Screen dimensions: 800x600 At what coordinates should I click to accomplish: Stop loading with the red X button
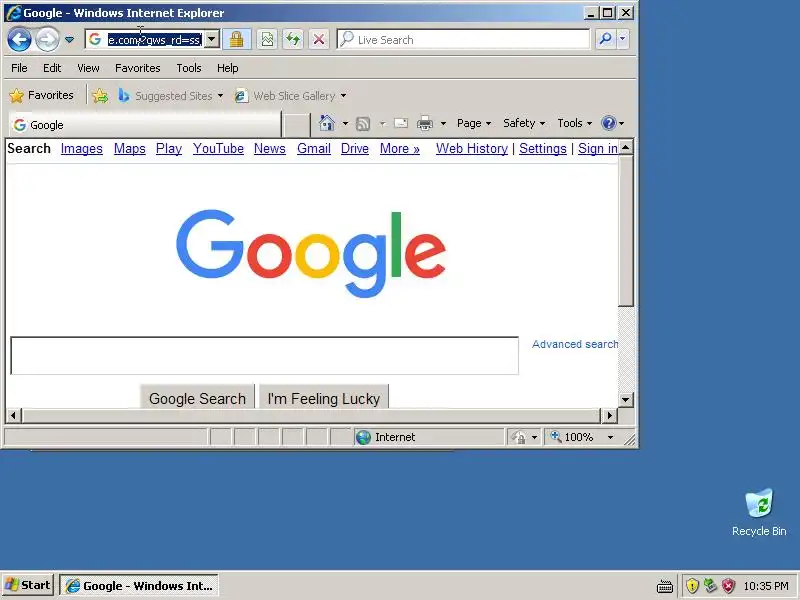point(319,39)
